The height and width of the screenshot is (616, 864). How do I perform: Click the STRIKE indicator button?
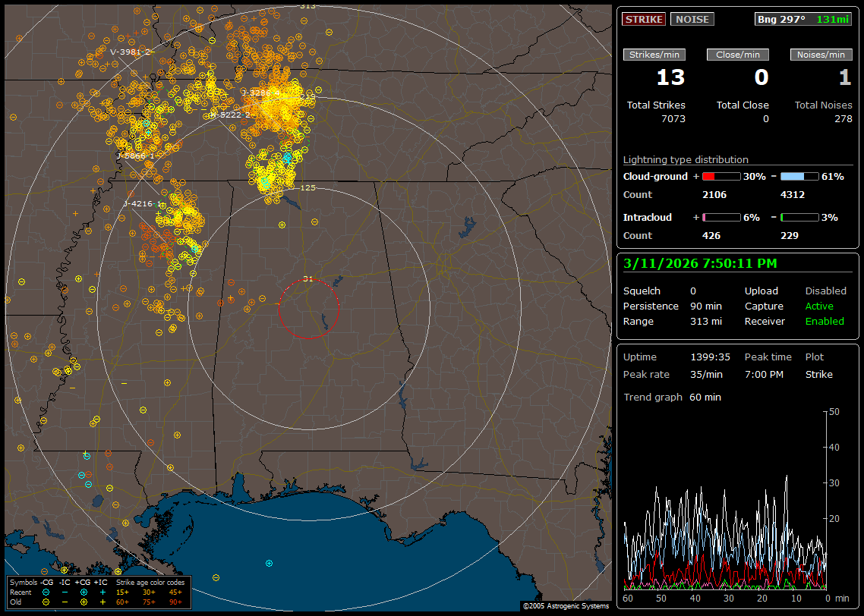pos(644,19)
